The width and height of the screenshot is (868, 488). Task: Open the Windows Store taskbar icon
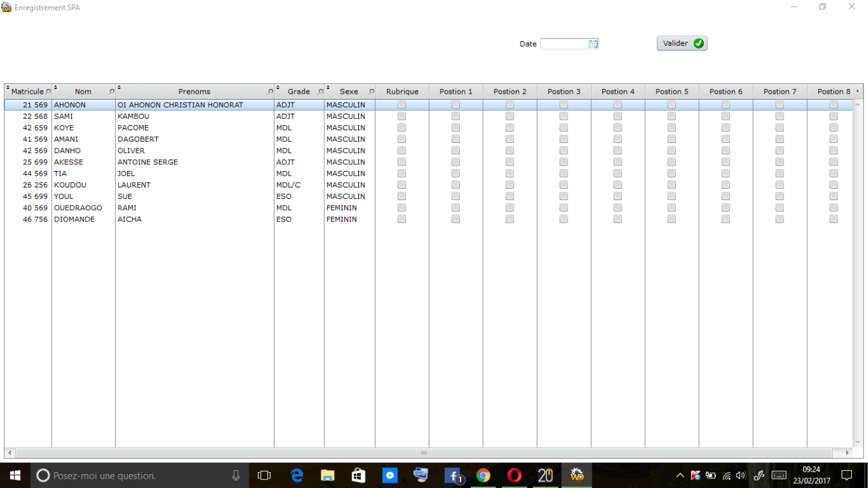(x=359, y=475)
